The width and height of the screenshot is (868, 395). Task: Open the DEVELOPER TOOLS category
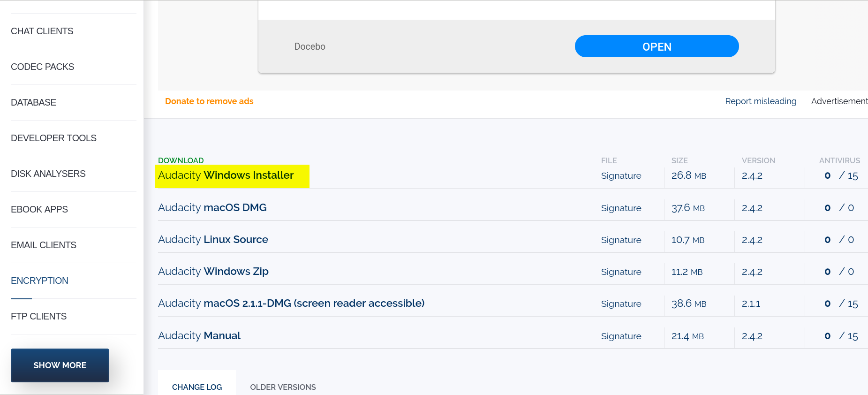point(53,138)
